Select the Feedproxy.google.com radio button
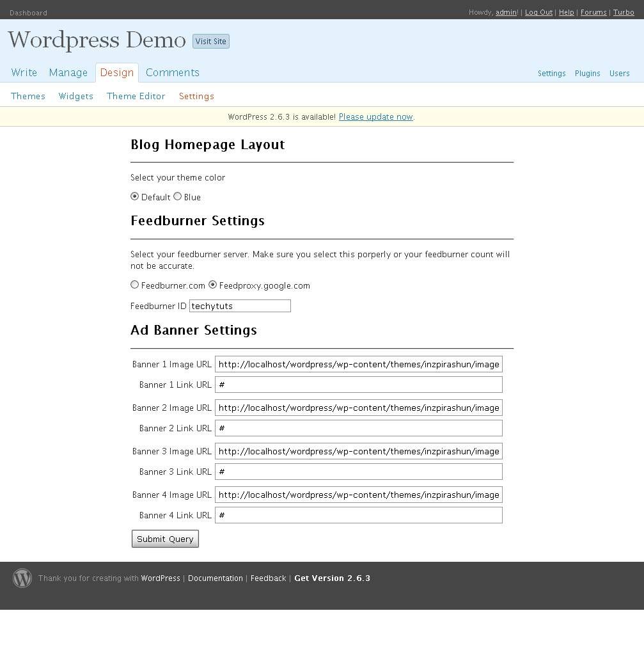The width and height of the screenshot is (644, 652). (213, 285)
